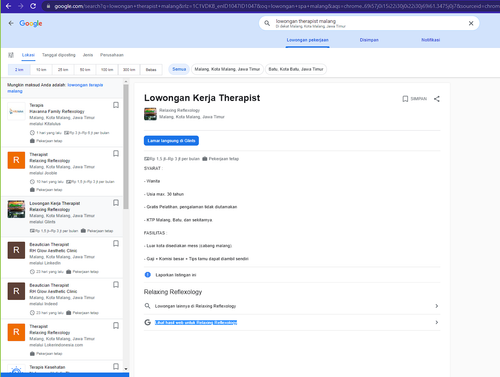Bookmark the Lowongan Kerja Therapist listing
The height and width of the screenshot is (377, 500).
point(116,203)
